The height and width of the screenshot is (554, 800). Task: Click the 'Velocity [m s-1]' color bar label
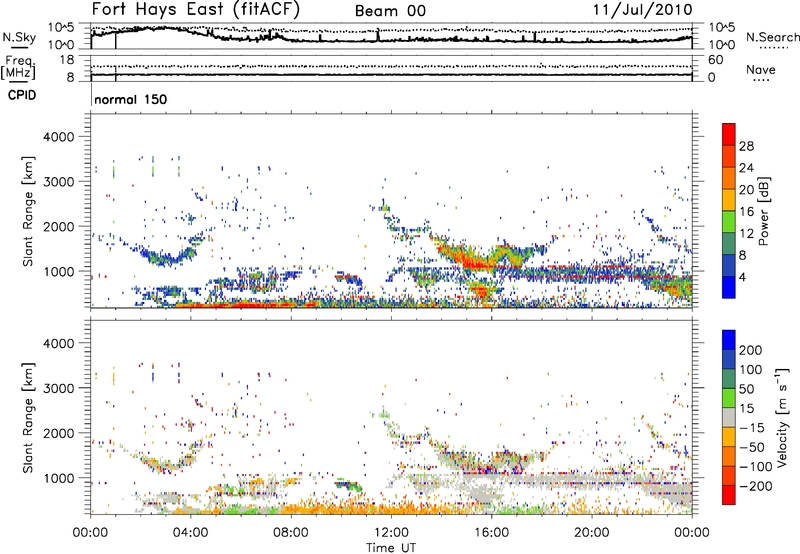point(783,417)
